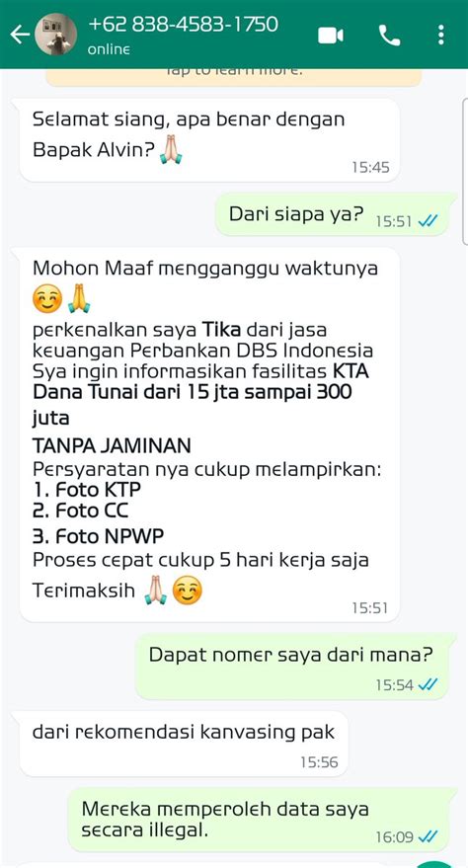468x868 pixels.
Task: Select the "dari rekomendasi kanvasing pak" reply
Action: click(x=184, y=744)
